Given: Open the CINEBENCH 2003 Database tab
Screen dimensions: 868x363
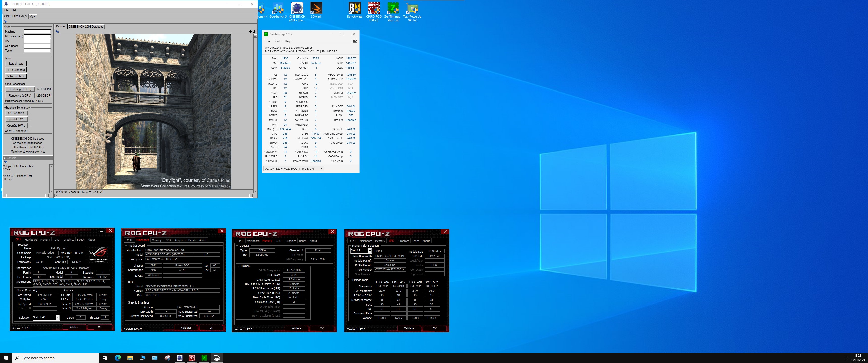Looking at the screenshot, I should click(86, 27).
